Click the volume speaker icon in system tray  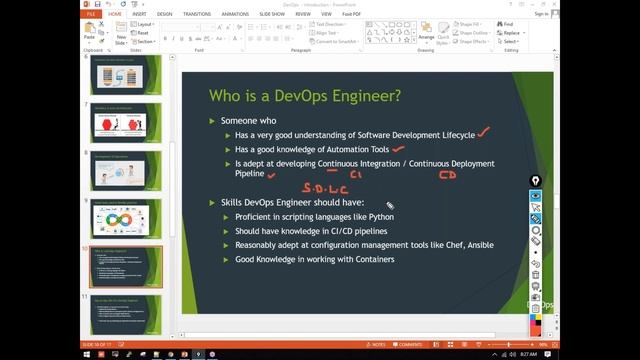[512, 354]
